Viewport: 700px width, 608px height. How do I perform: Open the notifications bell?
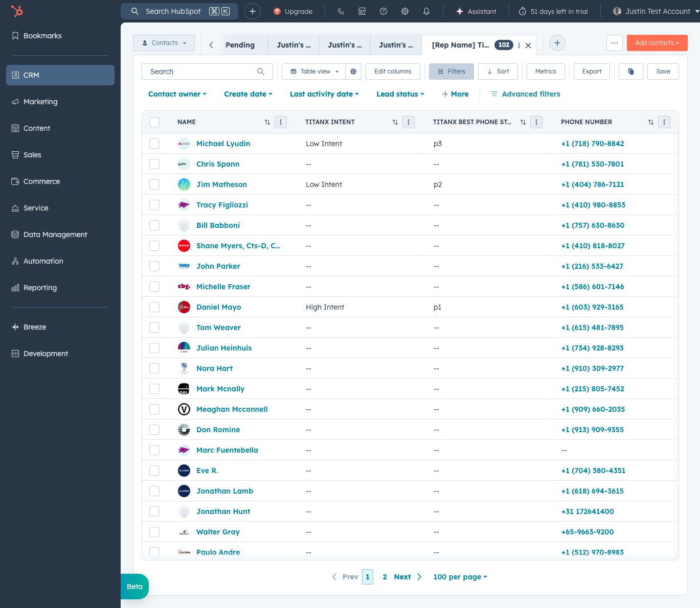coord(426,11)
